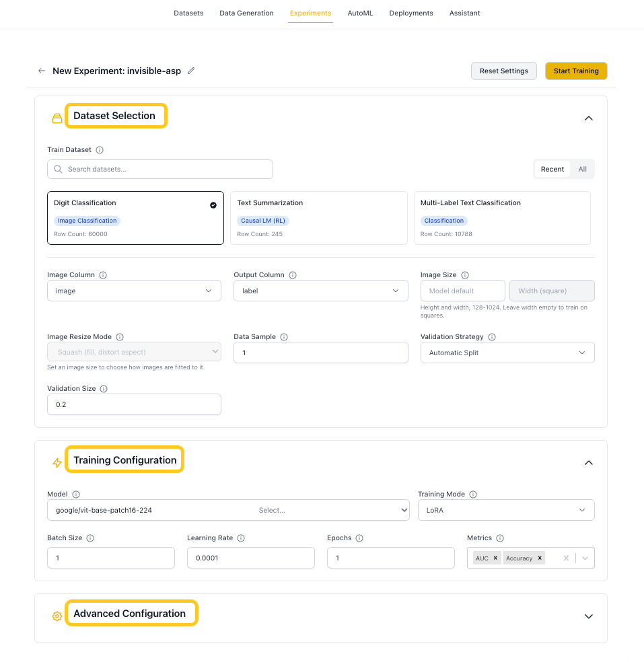The height and width of the screenshot is (662, 644).
Task: Click info icon next to Validation Strategy
Action: click(492, 337)
